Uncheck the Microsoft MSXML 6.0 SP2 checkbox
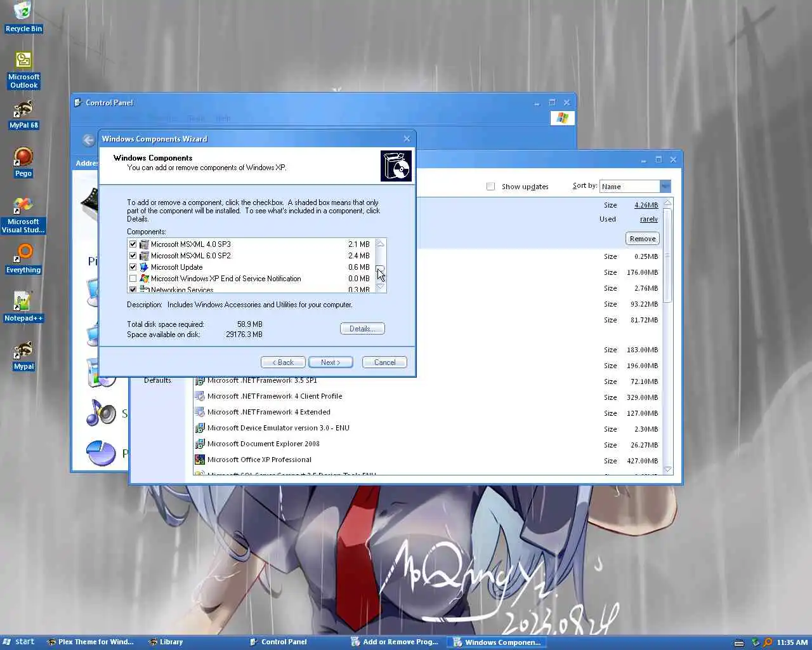The width and height of the screenshot is (812, 650). point(133,256)
